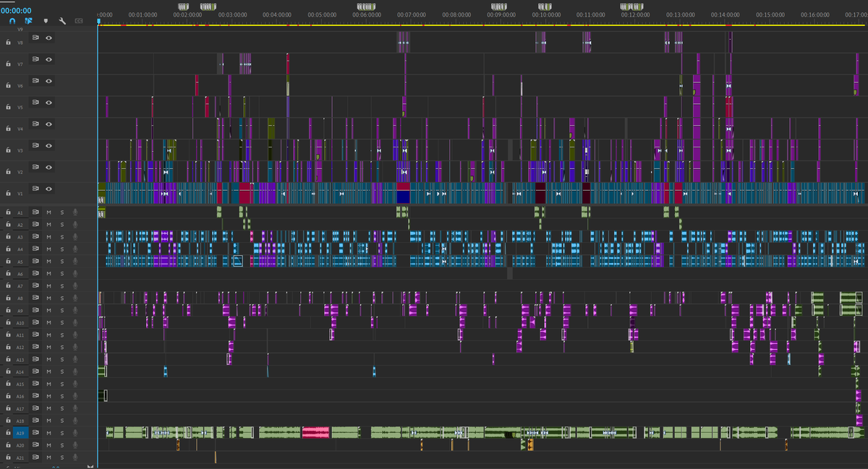Toggle sync lock on track V6
The height and width of the screenshot is (469, 868).
coord(35,81)
